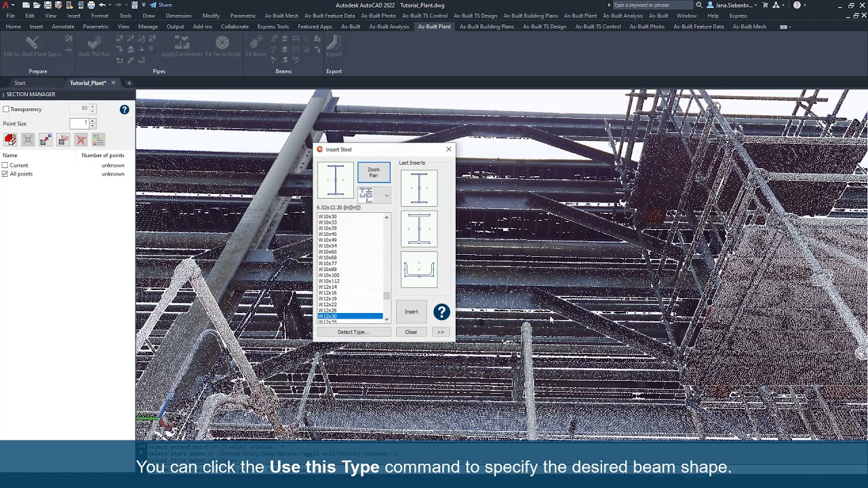Click the Zoom Pan button
Viewport: 868px width, 488px height.
coord(374,173)
